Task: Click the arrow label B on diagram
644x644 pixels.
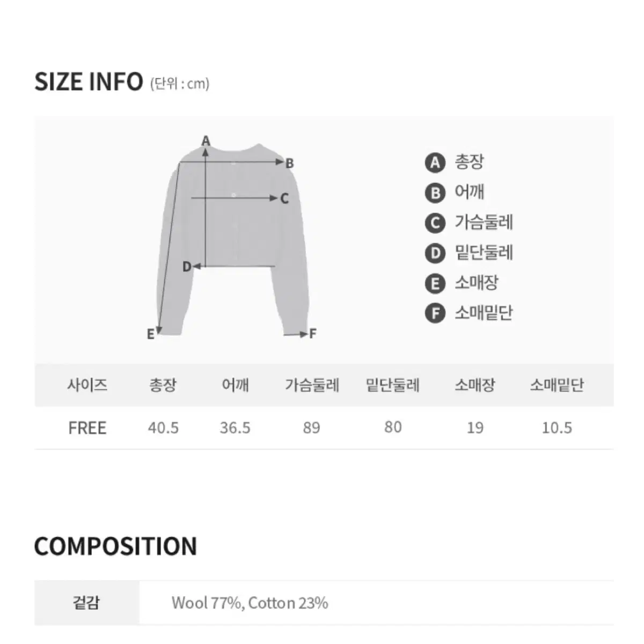Action: pyautogui.click(x=289, y=163)
